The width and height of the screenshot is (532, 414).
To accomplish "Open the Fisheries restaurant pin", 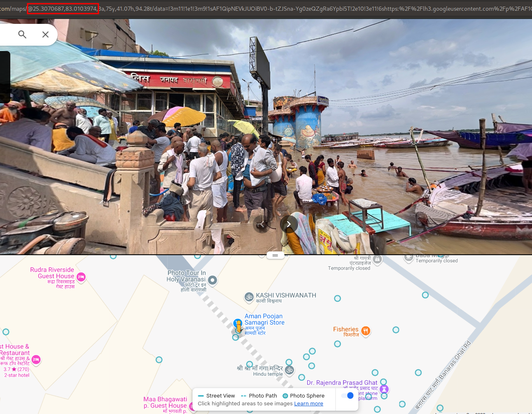I will click(366, 330).
